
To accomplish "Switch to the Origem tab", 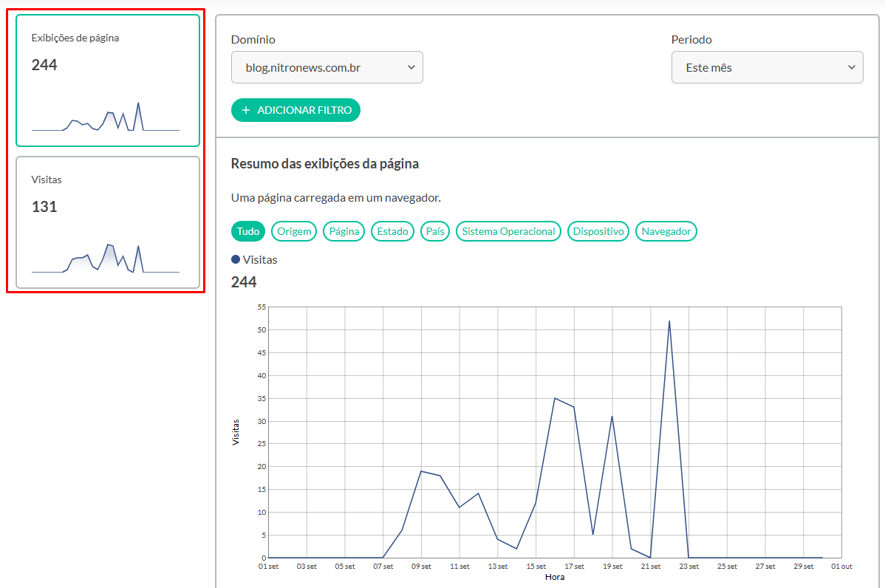I will click(294, 231).
